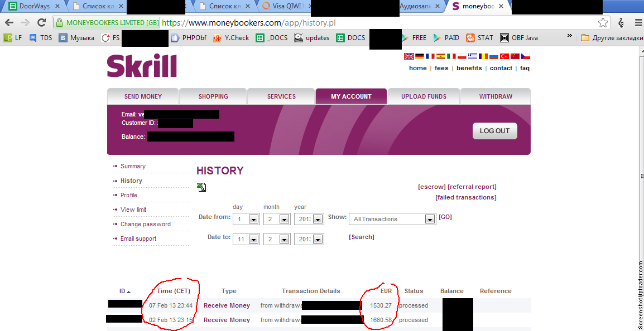Switch to the Visa QIWI browser tab
The height and width of the screenshot is (331, 644).
click(283, 6)
